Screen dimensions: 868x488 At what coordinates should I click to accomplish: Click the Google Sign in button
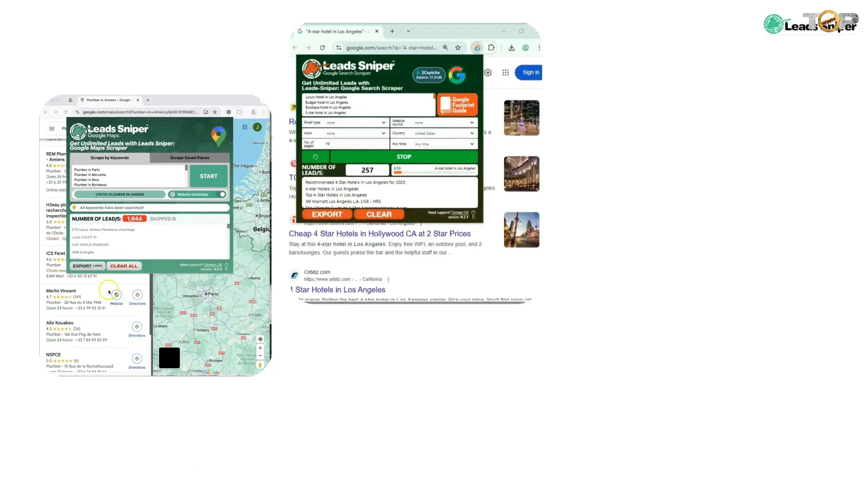[x=529, y=72]
